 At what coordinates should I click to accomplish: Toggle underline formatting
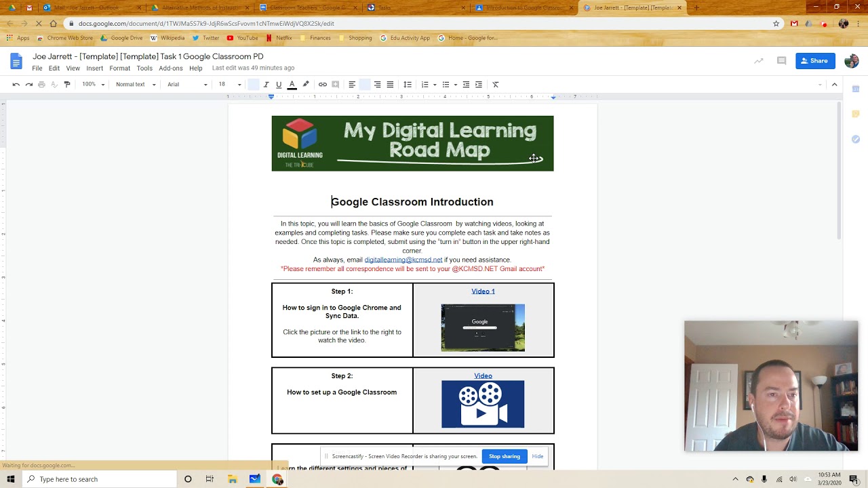tap(279, 84)
